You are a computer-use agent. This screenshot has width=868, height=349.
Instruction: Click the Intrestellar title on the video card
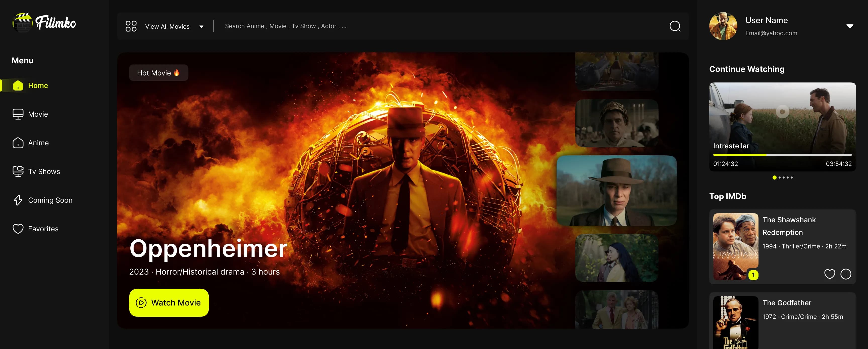(x=731, y=146)
